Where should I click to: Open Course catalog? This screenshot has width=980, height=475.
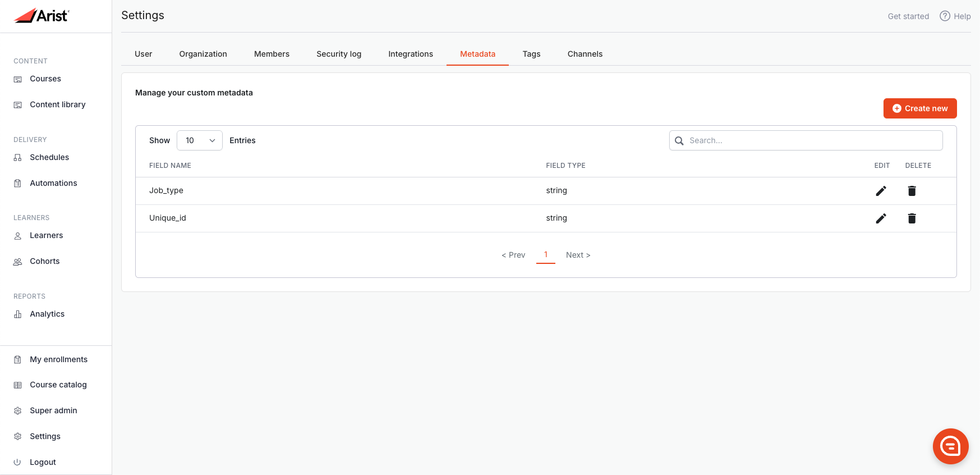(58, 385)
